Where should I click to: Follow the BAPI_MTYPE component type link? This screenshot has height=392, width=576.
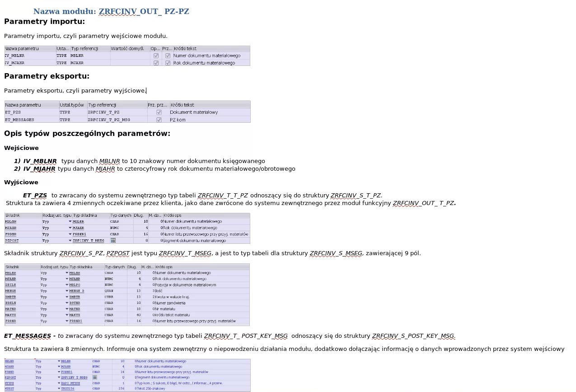[70, 383]
